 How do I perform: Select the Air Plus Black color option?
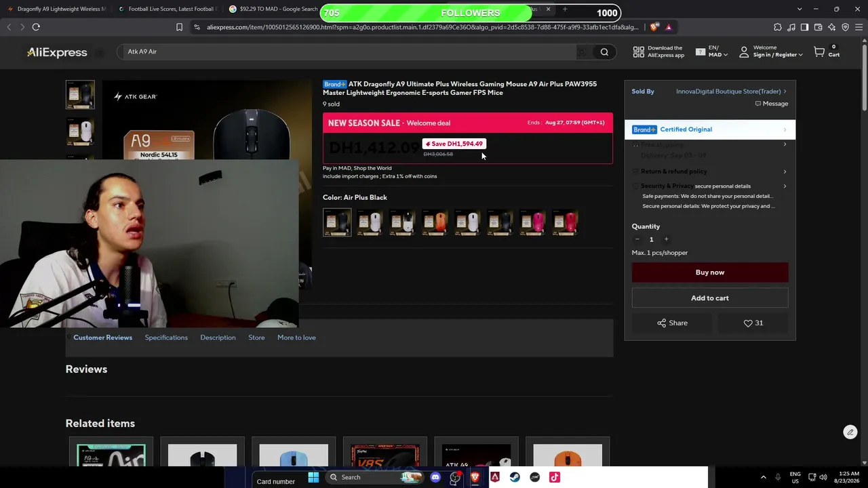point(337,222)
